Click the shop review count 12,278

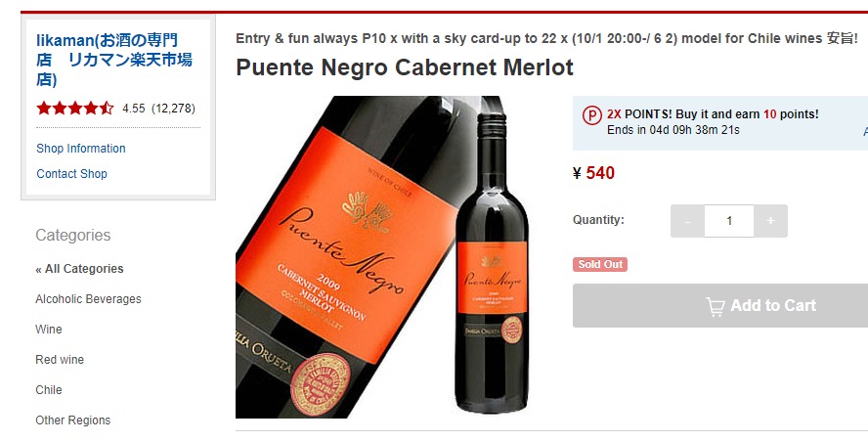[173, 109]
